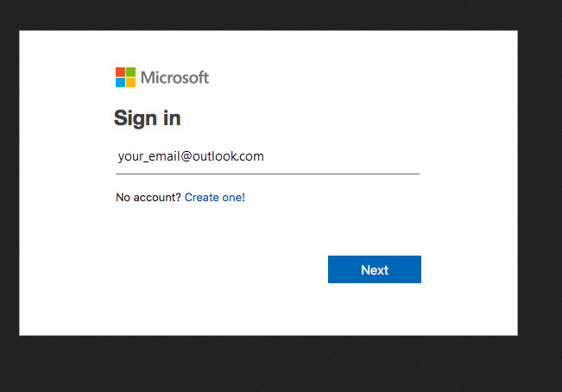The height and width of the screenshot is (392, 562).
Task: Click the dark background below the sign-in card
Action: 268,364
